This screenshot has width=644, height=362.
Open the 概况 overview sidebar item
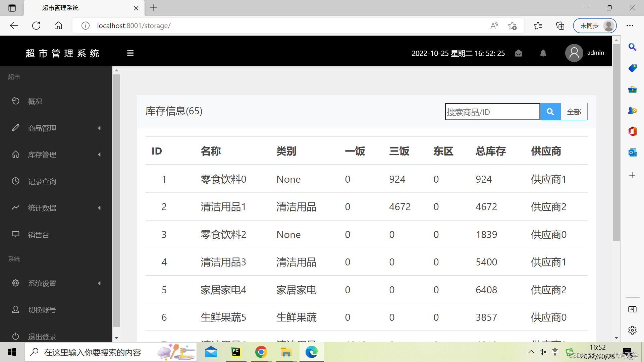click(35, 101)
